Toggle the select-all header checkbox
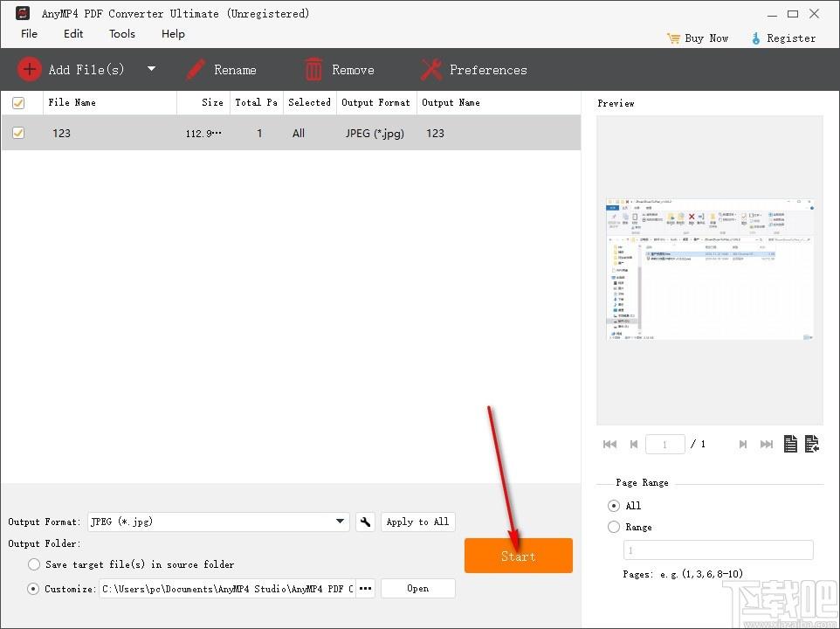Screen dimensions: 840x629 pyautogui.click(x=18, y=102)
